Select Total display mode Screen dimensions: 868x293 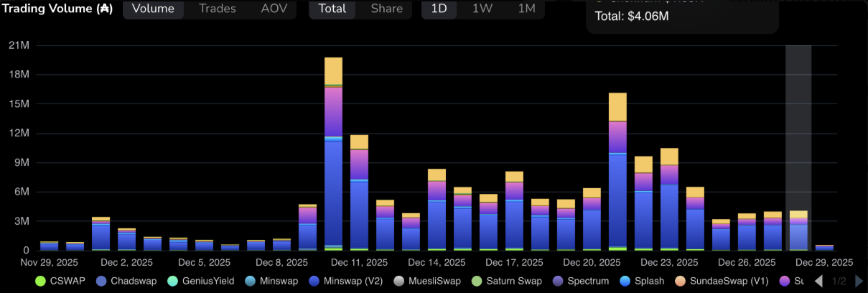pyautogui.click(x=332, y=9)
